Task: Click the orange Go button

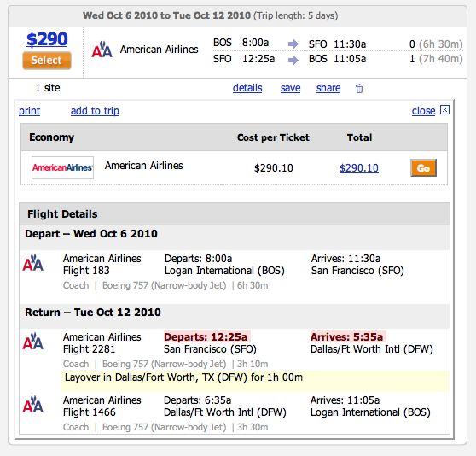Action: pyautogui.click(x=423, y=167)
